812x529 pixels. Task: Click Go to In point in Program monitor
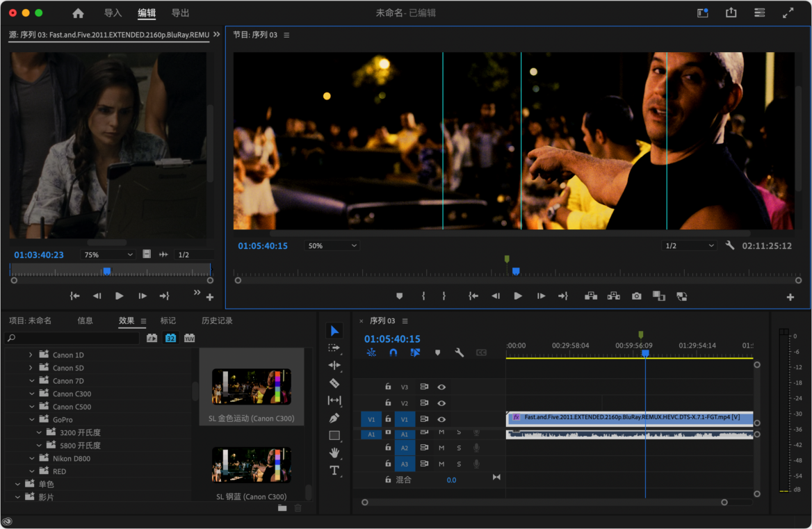473,296
